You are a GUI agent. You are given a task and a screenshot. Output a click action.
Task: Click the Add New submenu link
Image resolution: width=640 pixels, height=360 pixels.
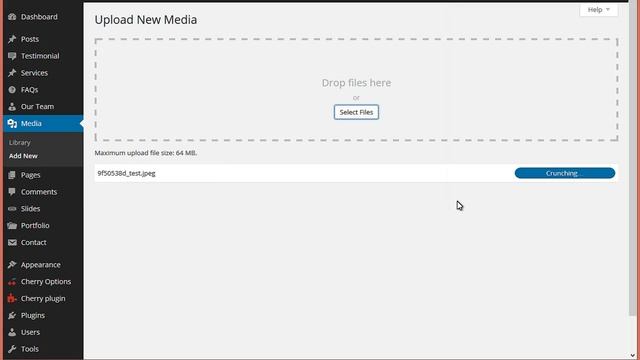(23, 156)
